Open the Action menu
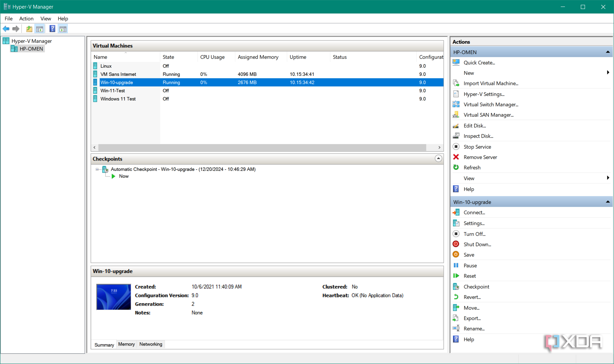The height and width of the screenshot is (364, 614). pyautogui.click(x=26, y=19)
